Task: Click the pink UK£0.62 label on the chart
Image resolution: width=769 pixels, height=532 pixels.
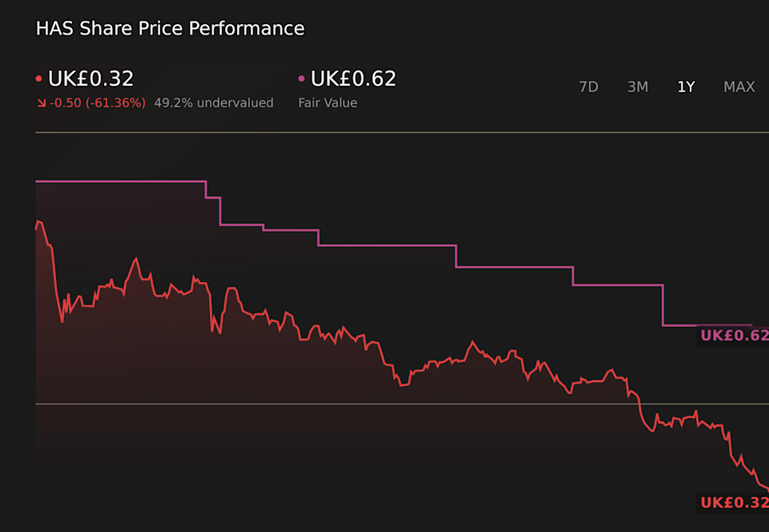Action: tap(735, 336)
